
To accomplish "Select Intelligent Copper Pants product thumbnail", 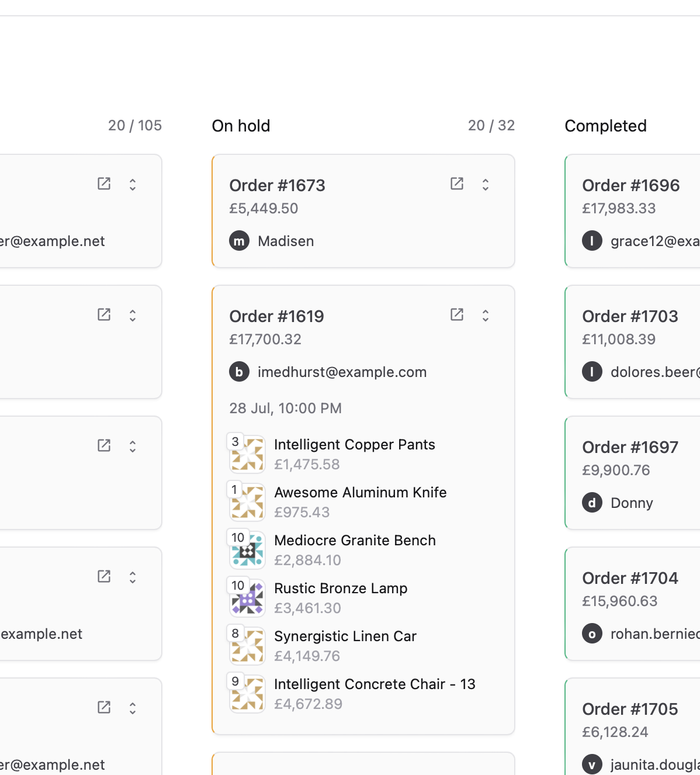I will (247, 454).
